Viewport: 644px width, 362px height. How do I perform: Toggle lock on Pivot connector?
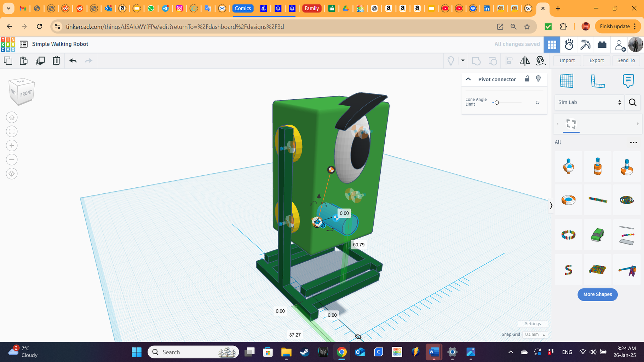point(527,78)
